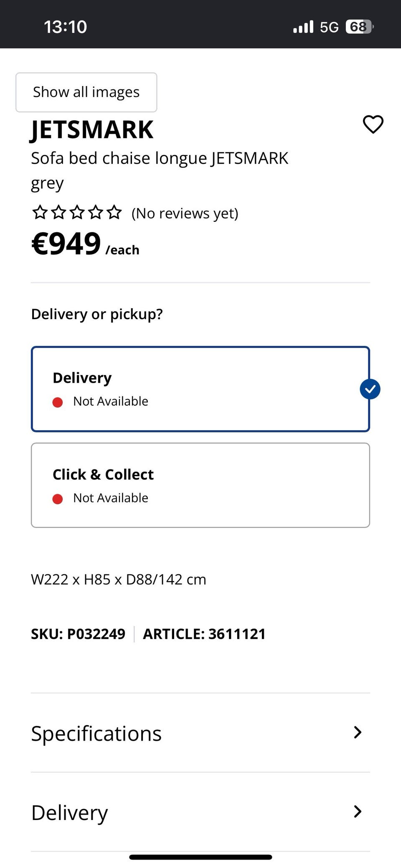Tap the battery indicator in status bar
The width and height of the screenshot is (401, 868).
(x=359, y=27)
